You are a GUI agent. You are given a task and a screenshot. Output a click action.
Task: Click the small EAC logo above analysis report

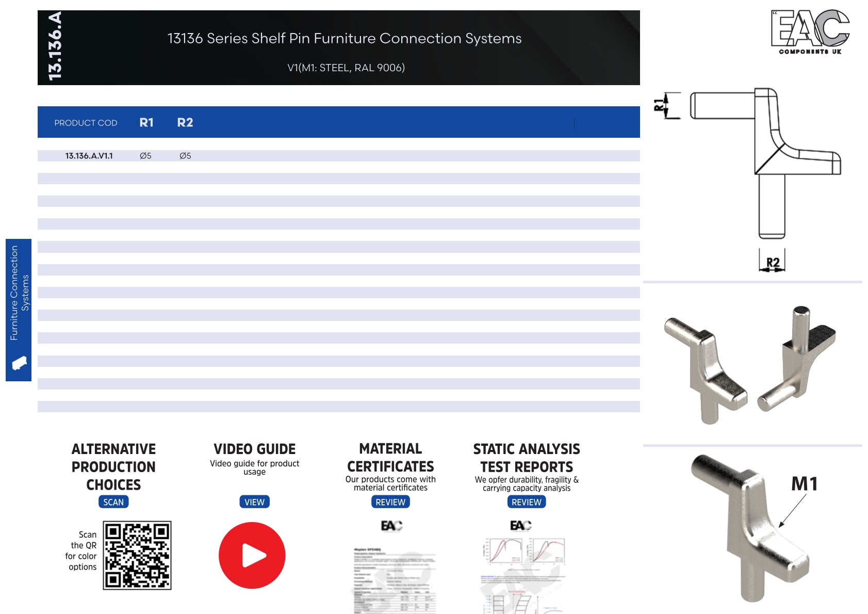[x=520, y=525]
